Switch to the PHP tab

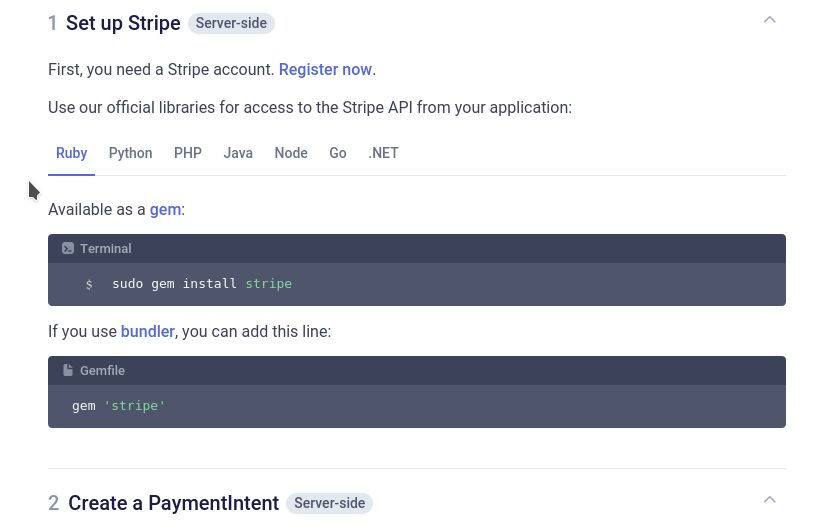tap(188, 153)
